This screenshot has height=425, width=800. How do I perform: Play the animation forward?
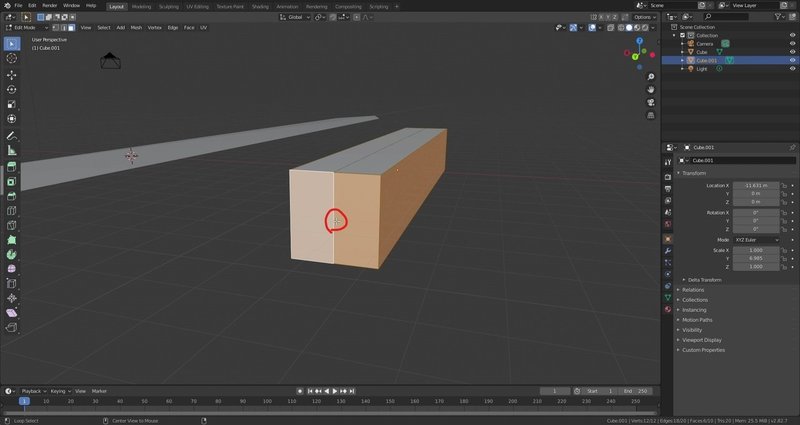(335, 391)
